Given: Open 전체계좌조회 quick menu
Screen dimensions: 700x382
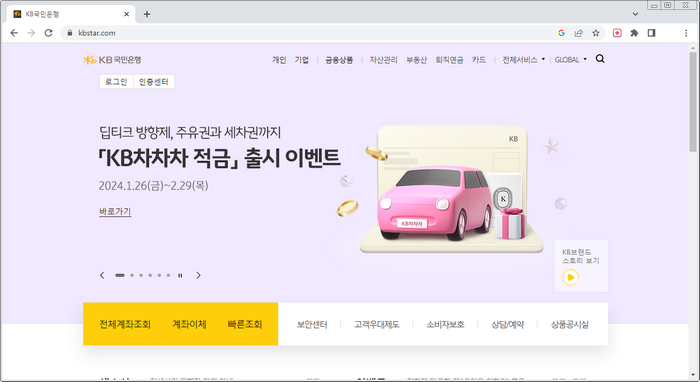Looking at the screenshot, I should point(125,324).
